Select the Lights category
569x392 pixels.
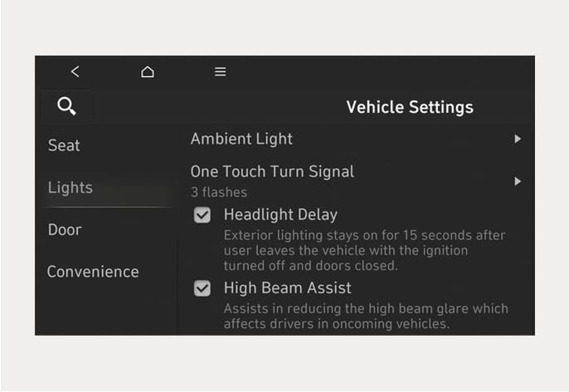(71, 188)
